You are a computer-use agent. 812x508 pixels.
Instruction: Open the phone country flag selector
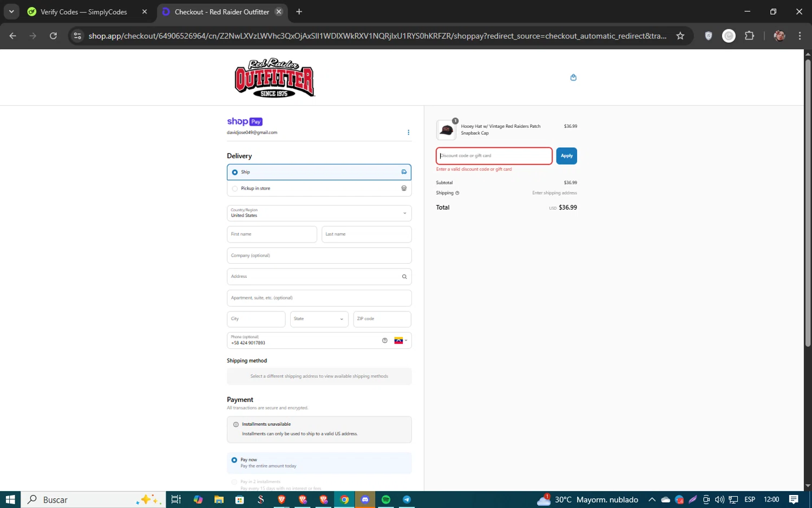click(x=401, y=341)
